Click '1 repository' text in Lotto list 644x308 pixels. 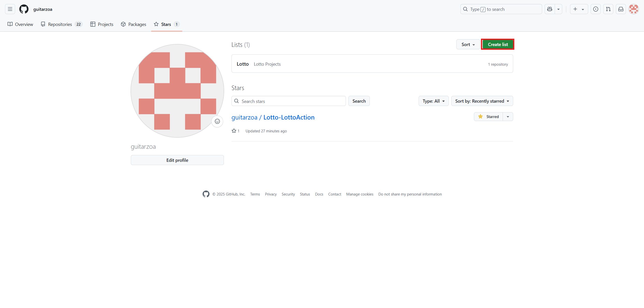click(498, 64)
